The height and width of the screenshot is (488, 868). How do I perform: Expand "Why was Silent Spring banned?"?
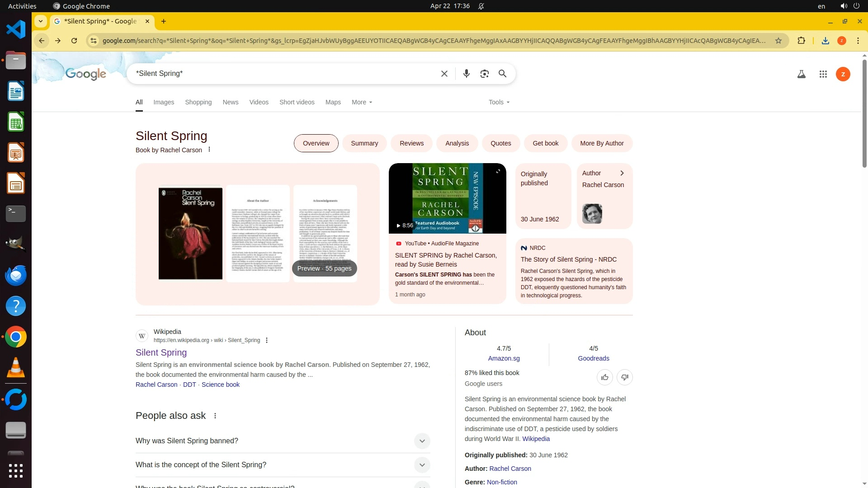[x=421, y=441]
